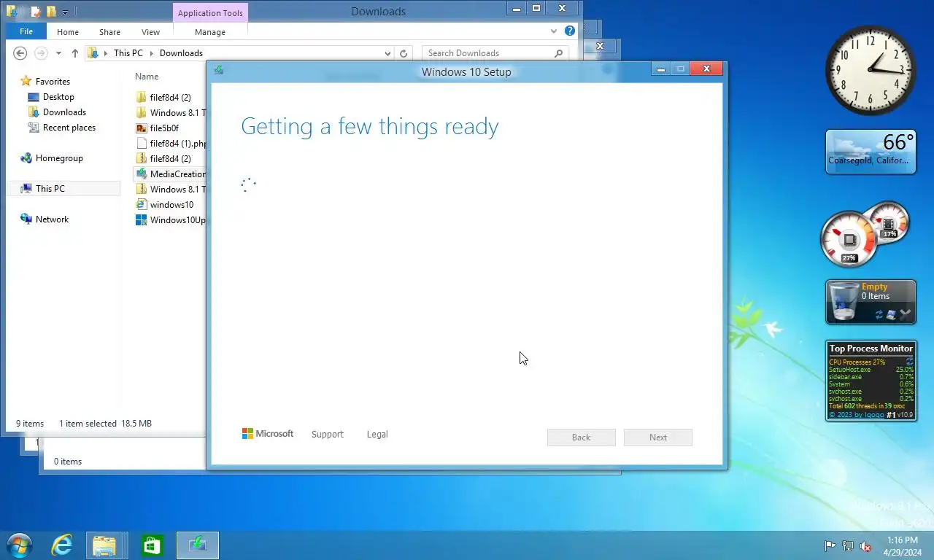
Task: Expand the chevron after This PC breadcrumb
Action: (152, 53)
